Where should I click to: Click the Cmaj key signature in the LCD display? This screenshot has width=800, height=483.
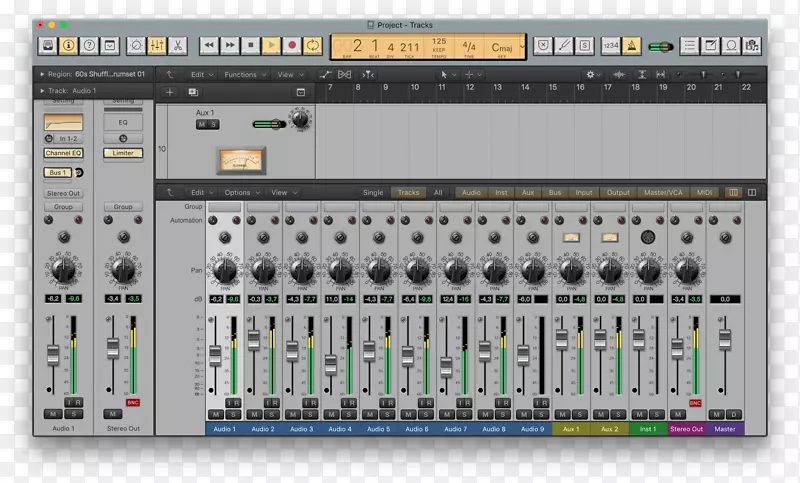pos(500,46)
